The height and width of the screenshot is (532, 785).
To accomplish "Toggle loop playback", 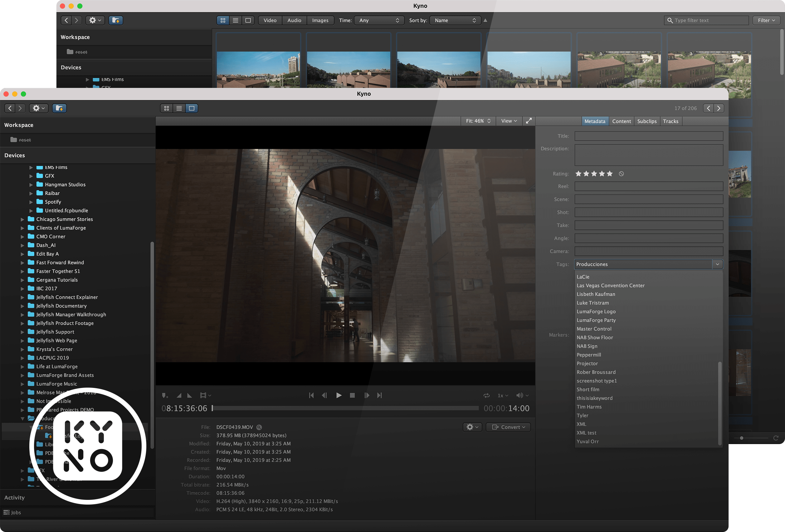I will click(486, 395).
